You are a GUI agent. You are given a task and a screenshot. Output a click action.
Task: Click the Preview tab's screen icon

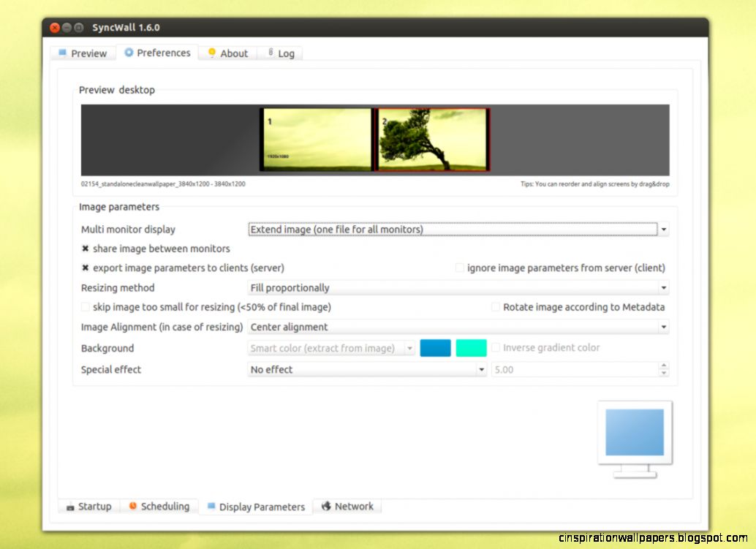pos(62,53)
